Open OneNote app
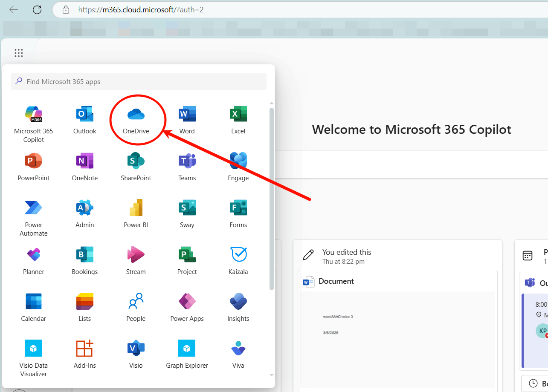This screenshot has width=548, height=392. point(85,166)
